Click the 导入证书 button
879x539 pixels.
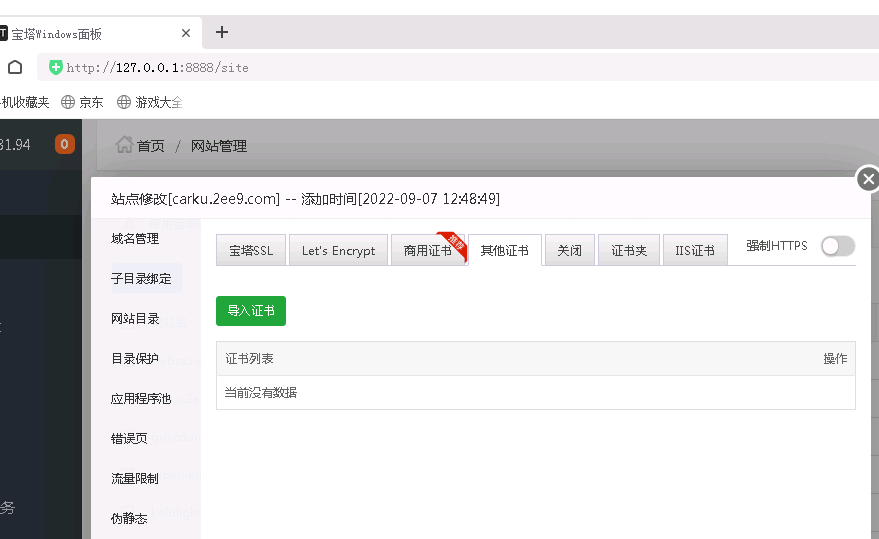(x=251, y=311)
